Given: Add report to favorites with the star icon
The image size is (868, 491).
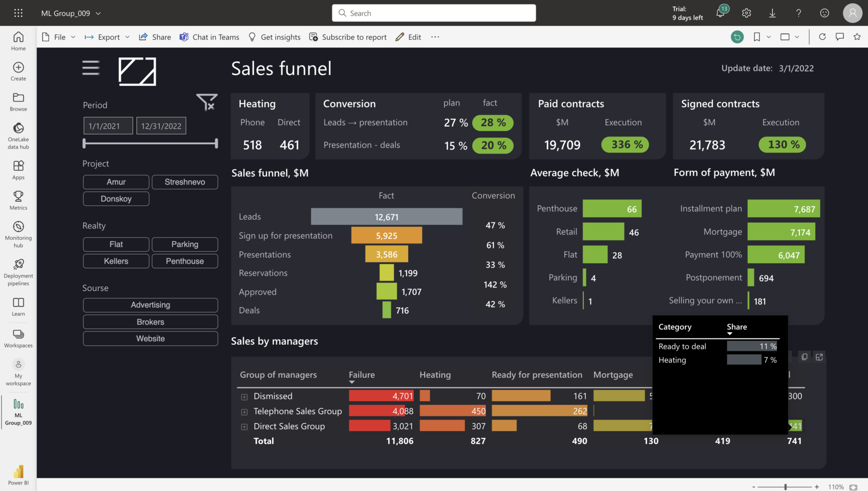Looking at the screenshot, I should 857,37.
